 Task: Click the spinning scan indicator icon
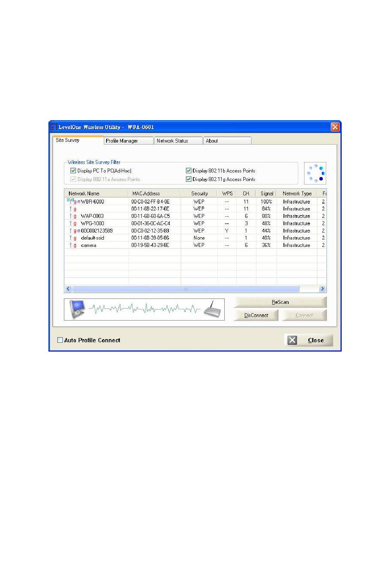315,173
